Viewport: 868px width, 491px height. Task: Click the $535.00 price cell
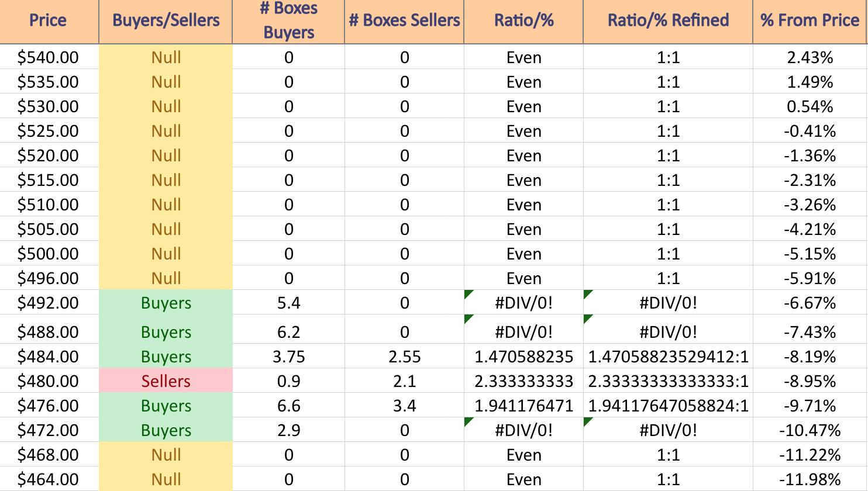point(49,81)
